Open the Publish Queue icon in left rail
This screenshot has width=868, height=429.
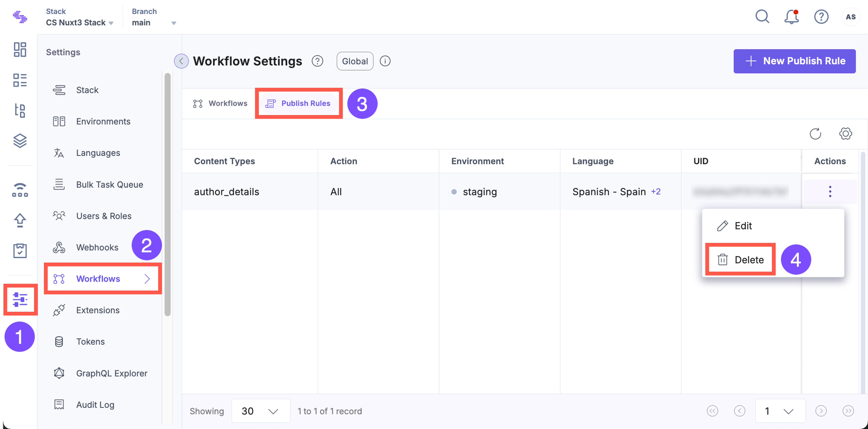tap(20, 190)
